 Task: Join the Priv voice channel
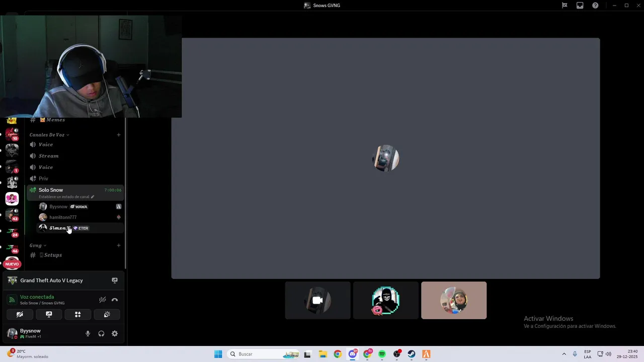pos(75,178)
